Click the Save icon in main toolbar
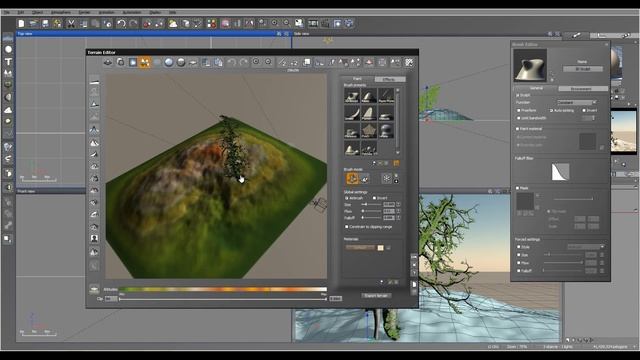Screen dimensions: 640x360 [45, 24]
